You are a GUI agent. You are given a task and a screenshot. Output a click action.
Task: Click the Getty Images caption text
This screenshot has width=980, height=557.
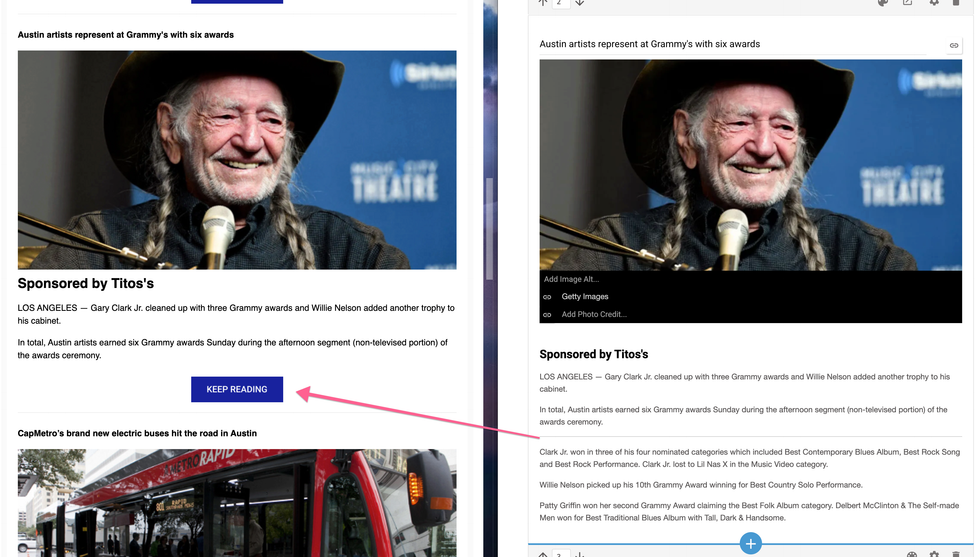(x=585, y=297)
